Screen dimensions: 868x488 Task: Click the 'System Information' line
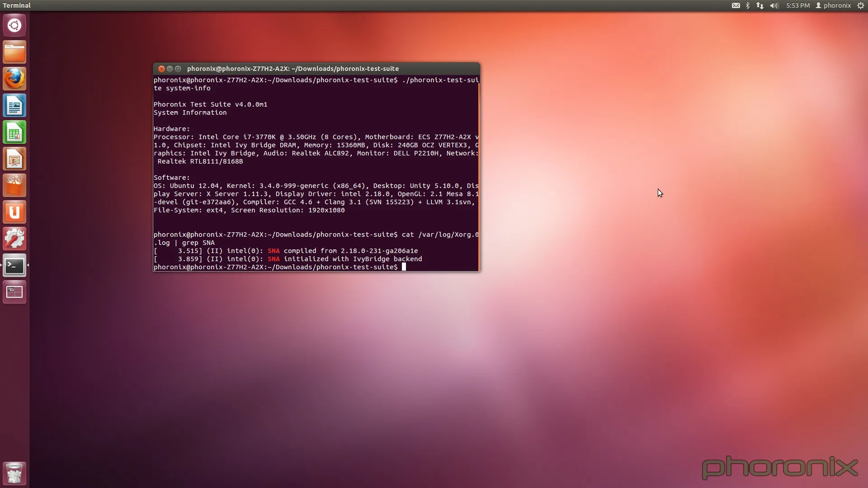coord(190,113)
